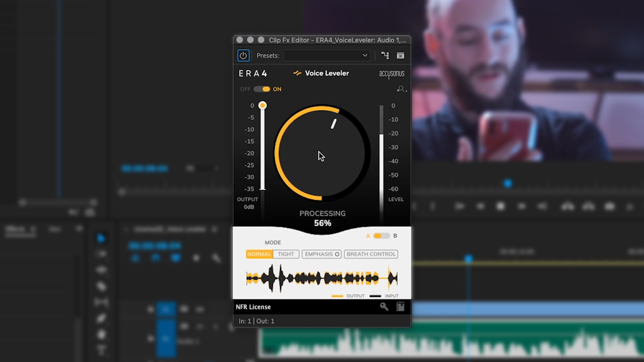644x362 pixels.
Task: Open the Presets dropdown list
Action: pos(326,55)
